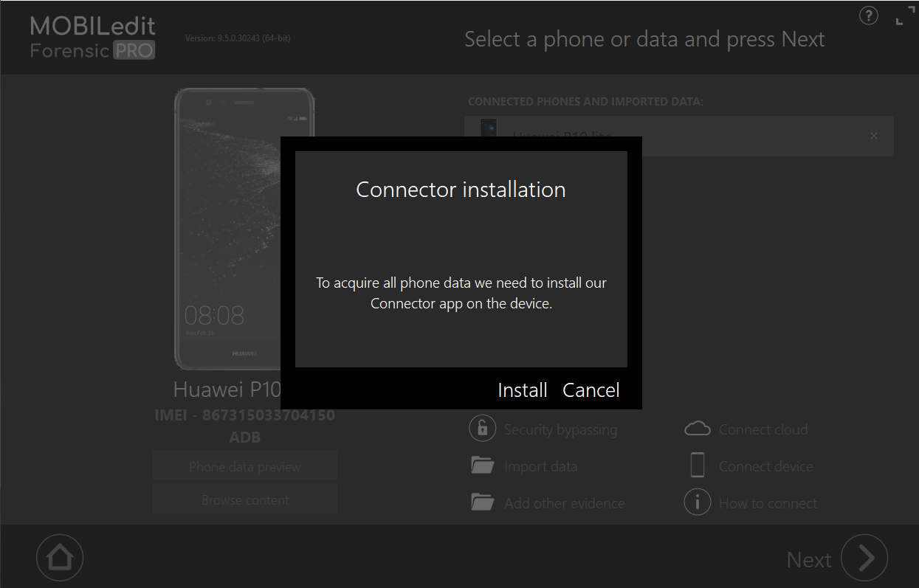Image resolution: width=919 pixels, height=588 pixels.
Task: Click the Add other evidence folder icon
Action: coord(482,502)
